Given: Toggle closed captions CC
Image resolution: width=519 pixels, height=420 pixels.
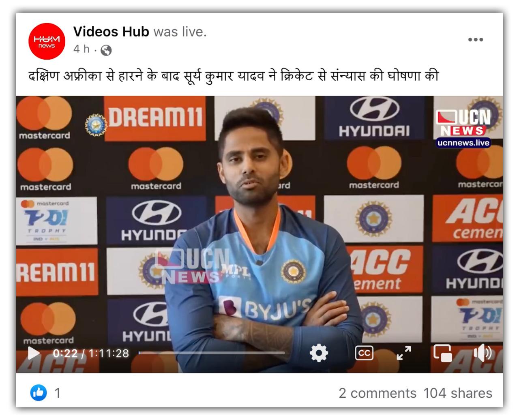Looking at the screenshot, I should [x=364, y=353].
